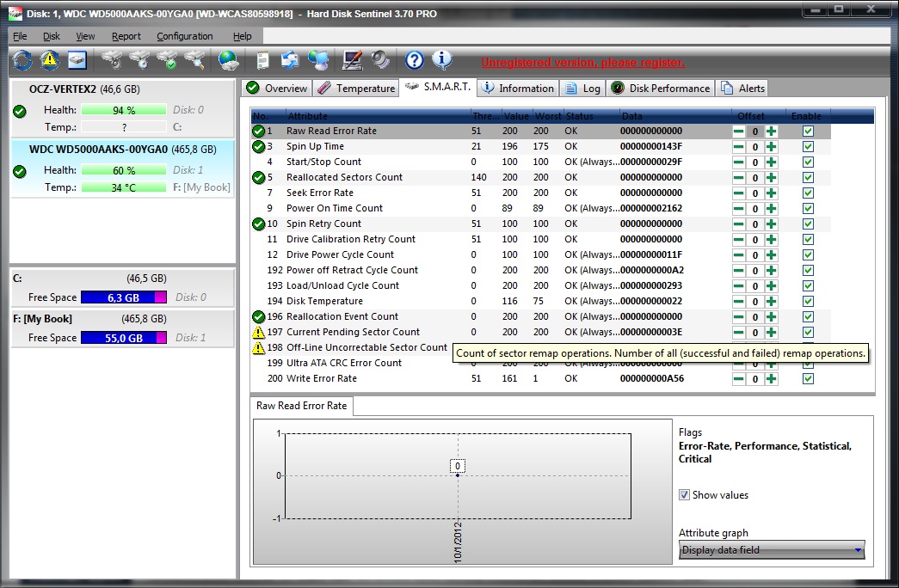This screenshot has height=588, width=899.
Task: Increase offset for Raw Read Error Rate
Action: [x=772, y=132]
